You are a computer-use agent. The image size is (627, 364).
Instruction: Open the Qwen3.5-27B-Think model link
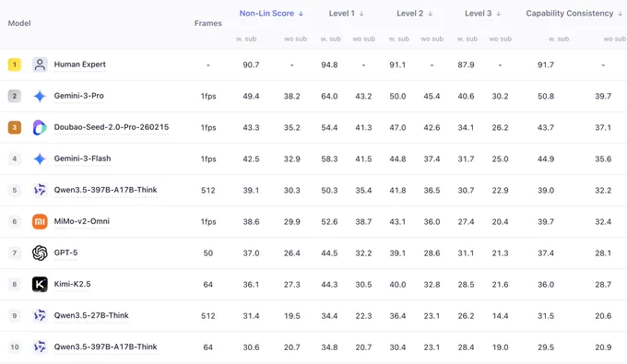click(x=91, y=315)
